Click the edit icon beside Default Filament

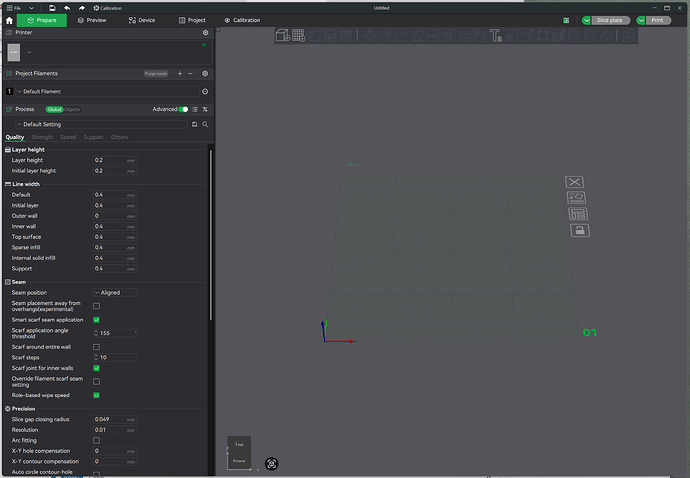click(x=205, y=92)
